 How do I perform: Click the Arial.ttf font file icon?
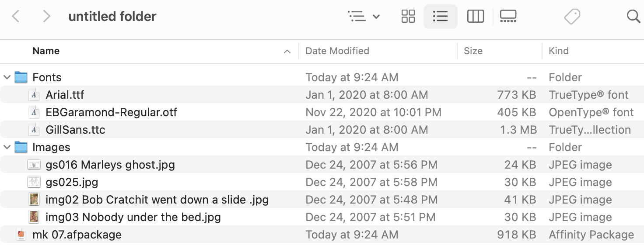34,95
